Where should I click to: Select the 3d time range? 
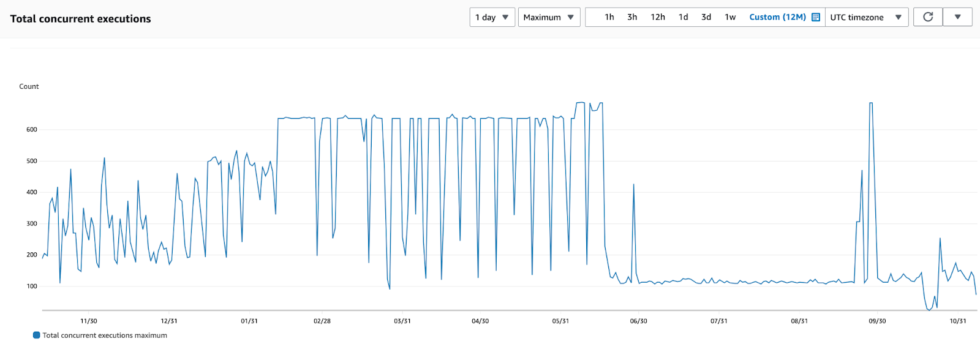[x=706, y=17]
